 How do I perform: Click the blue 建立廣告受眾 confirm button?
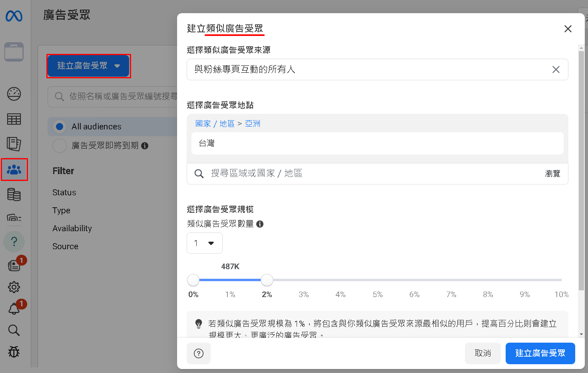[x=540, y=353]
